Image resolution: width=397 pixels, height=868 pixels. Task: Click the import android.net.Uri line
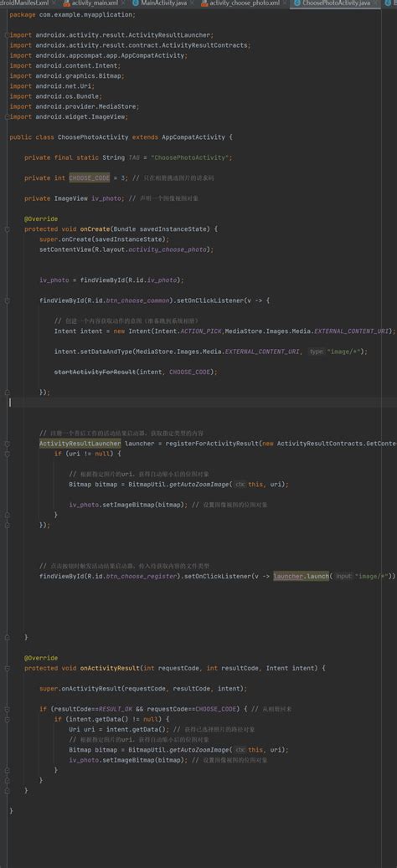52,86
